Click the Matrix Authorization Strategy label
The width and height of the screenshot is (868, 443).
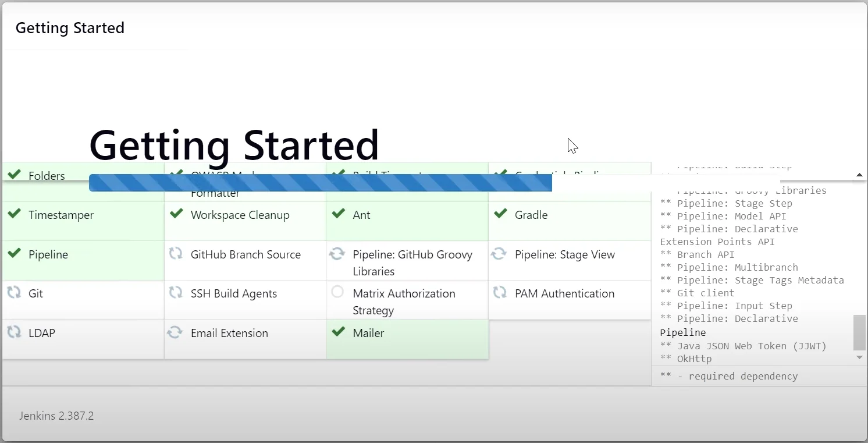(x=404, y=302)
